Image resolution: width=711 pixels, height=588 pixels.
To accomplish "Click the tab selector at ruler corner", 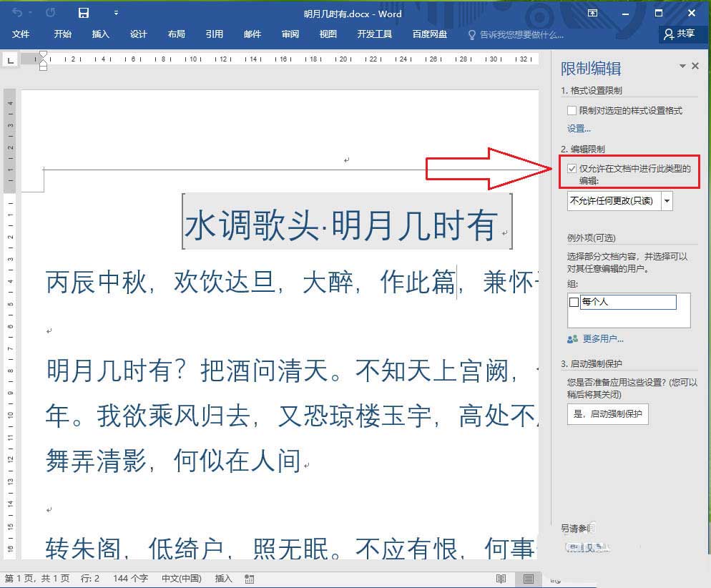I will click(x=10, y=61).
